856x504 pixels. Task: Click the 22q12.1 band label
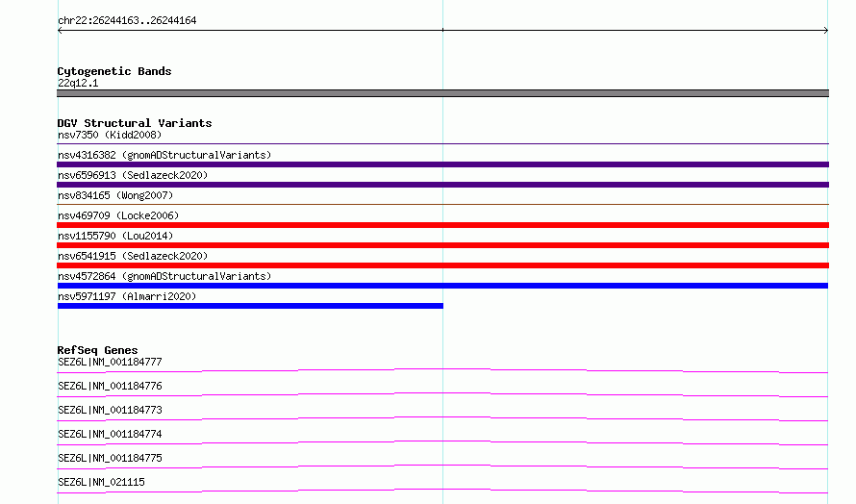pyautogui.click(x=78, y=83)
